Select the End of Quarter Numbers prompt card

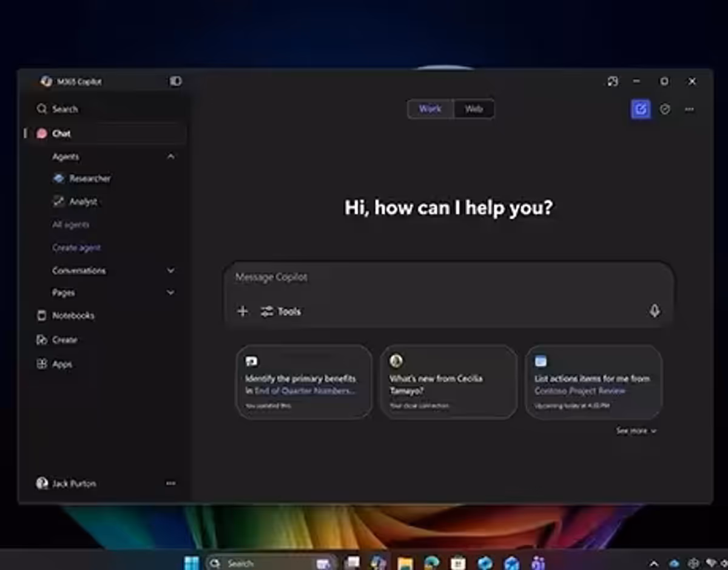click(304, 382)
